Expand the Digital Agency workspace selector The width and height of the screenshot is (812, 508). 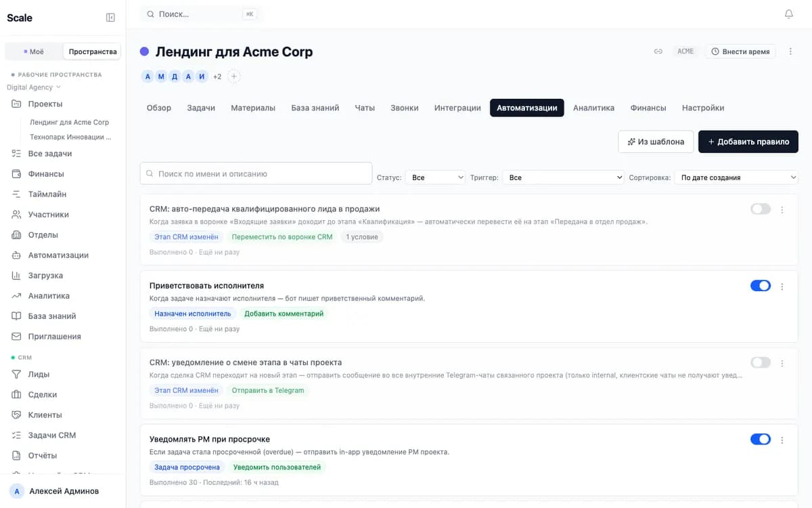(34, 87)
